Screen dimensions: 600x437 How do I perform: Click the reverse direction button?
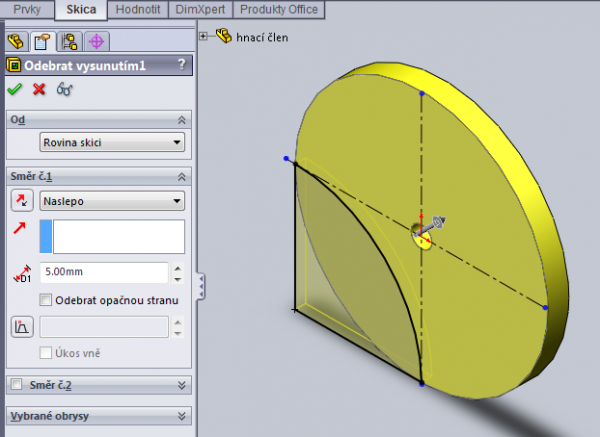coord(21,201)
